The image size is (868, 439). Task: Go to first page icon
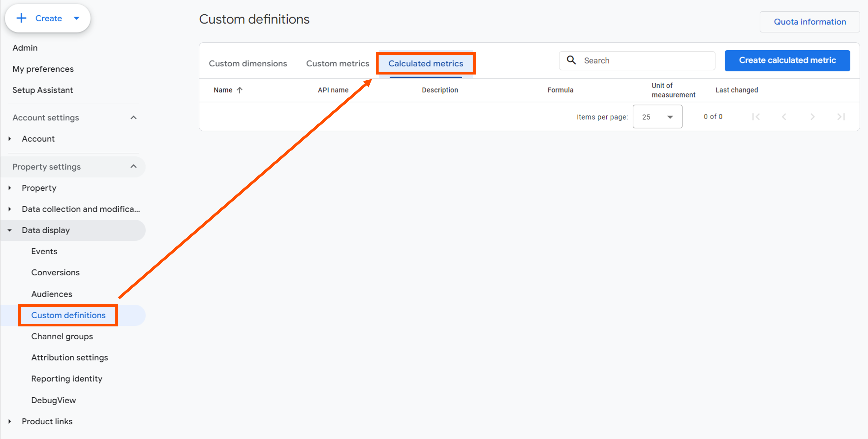(756, 117)
